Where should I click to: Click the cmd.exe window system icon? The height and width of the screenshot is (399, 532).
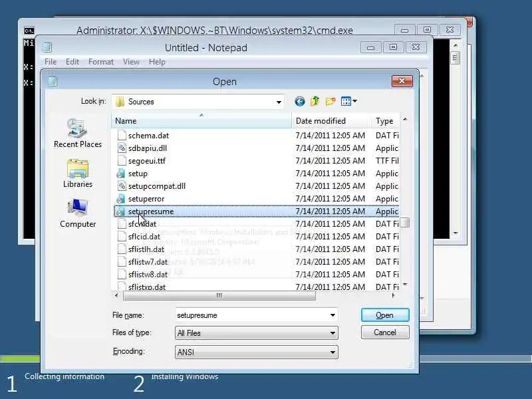point(29,31)
